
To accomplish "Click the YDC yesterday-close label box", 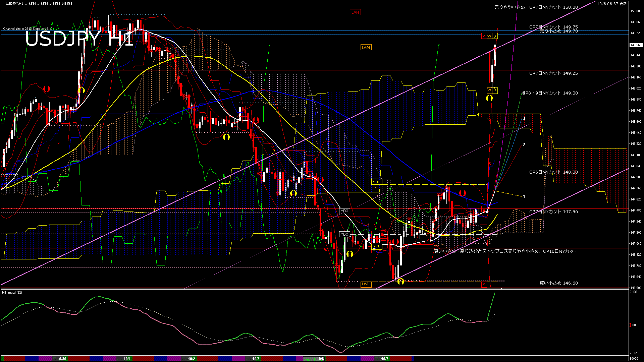I will (x=344, y=211).
